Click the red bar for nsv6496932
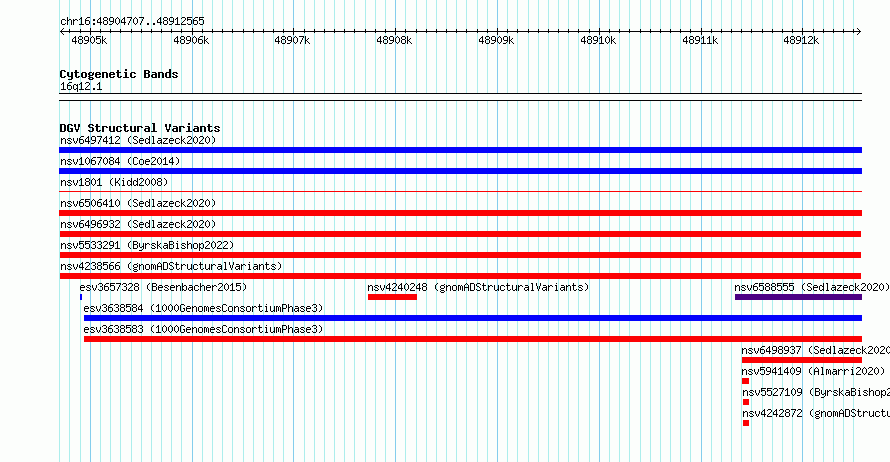890x462 pixels. click(460, 234)
